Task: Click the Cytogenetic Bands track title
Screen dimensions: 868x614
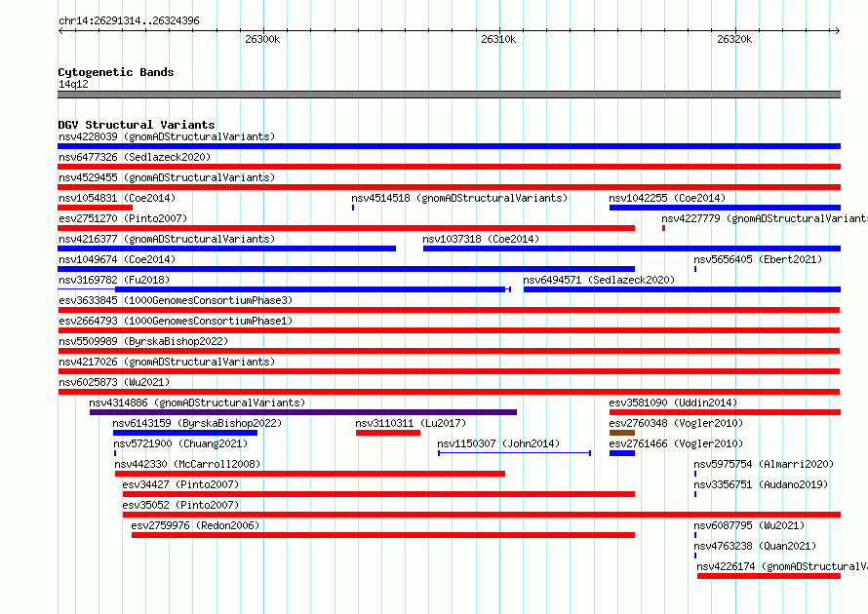Action: click(x=116, y=72)
